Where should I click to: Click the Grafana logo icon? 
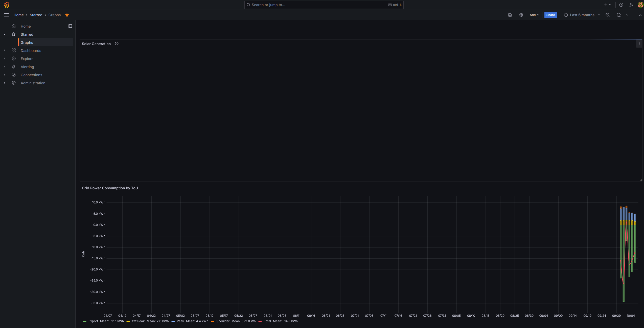[7, 5]
